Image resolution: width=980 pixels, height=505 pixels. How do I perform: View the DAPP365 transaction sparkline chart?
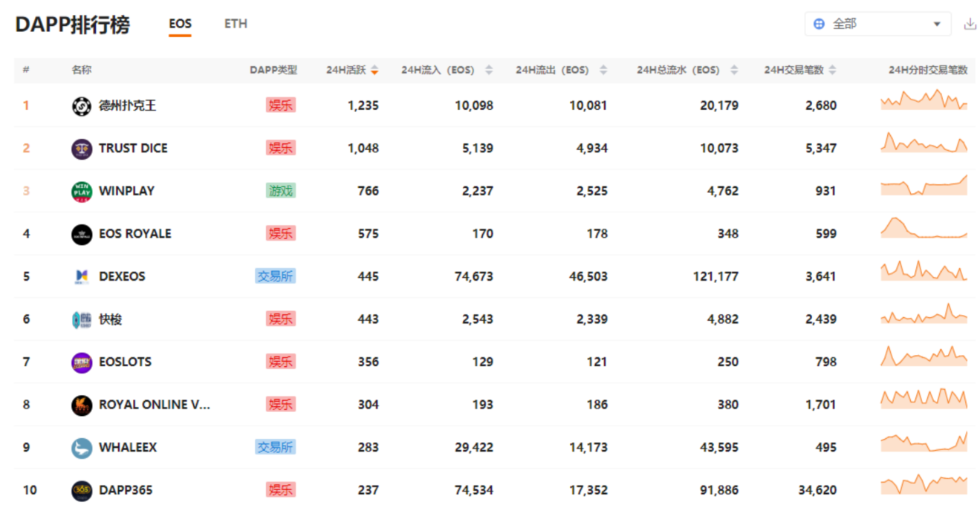[924, 484]
